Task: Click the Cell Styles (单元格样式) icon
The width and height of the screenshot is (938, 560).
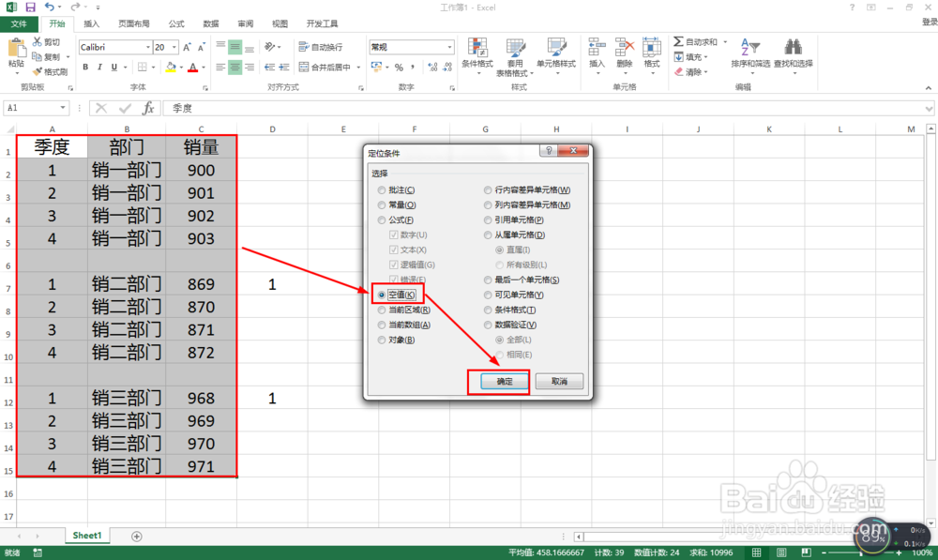Action: pyautogui.click(x=556, y=48)
